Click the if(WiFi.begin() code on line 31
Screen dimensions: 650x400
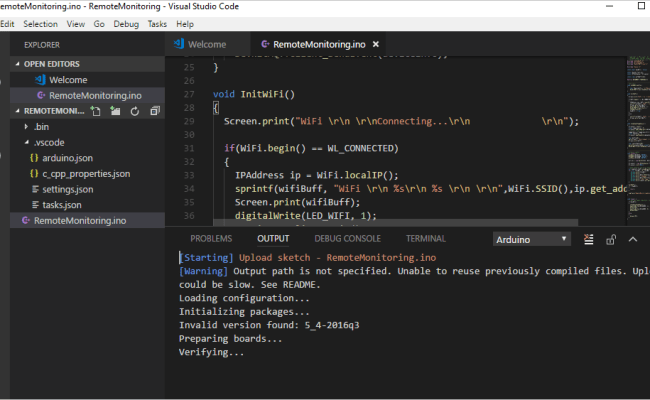(x=311, y=148)
